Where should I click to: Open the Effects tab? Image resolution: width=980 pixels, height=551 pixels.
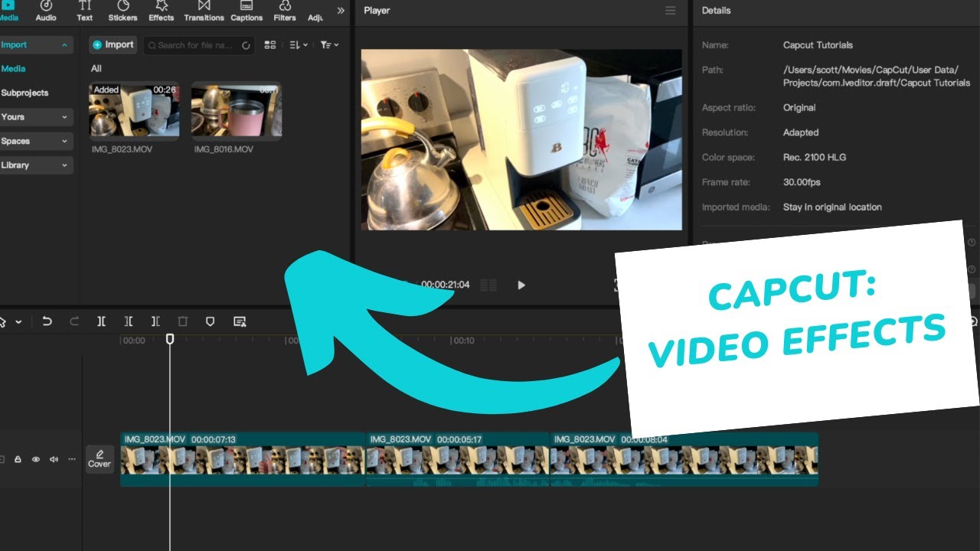tap(162, 11)
